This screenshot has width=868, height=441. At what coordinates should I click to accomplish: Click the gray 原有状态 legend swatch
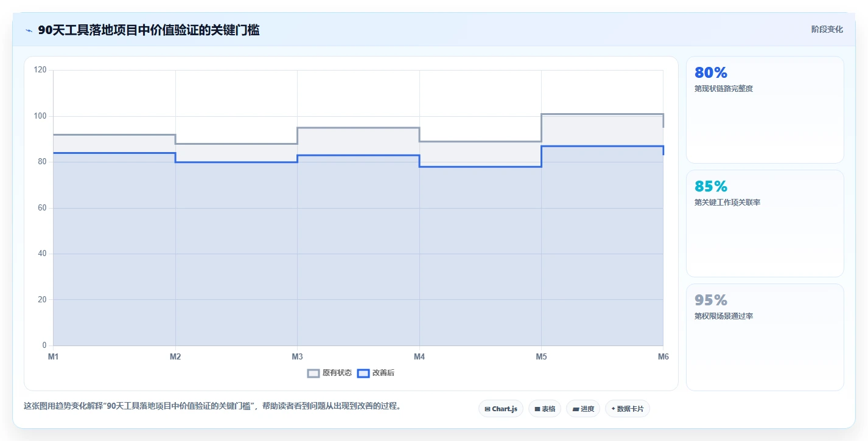pyautogui.click(x=313, y=373)
